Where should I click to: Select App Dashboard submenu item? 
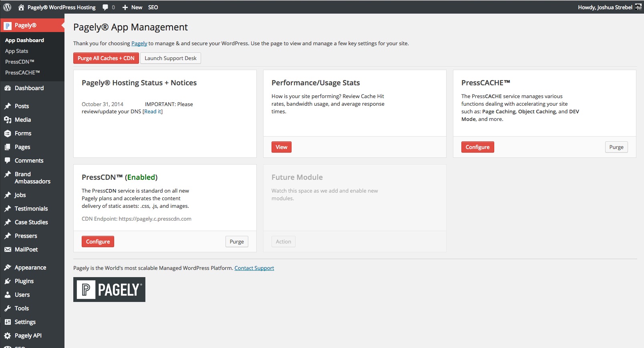[x=24, y=40]
